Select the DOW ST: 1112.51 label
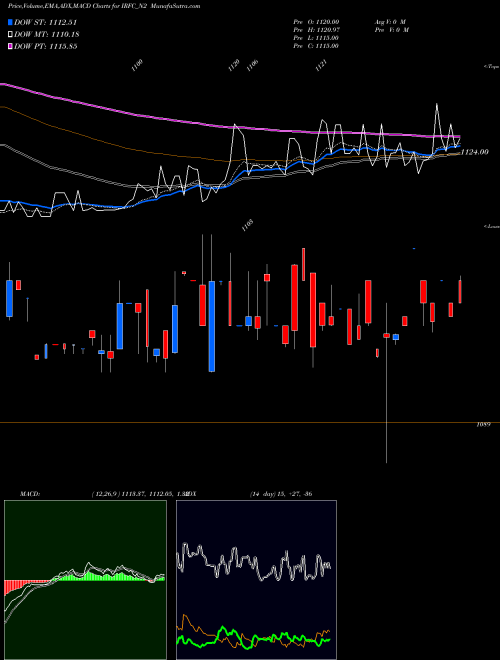This screenshot has height=660, width=500. pos(45,22)
